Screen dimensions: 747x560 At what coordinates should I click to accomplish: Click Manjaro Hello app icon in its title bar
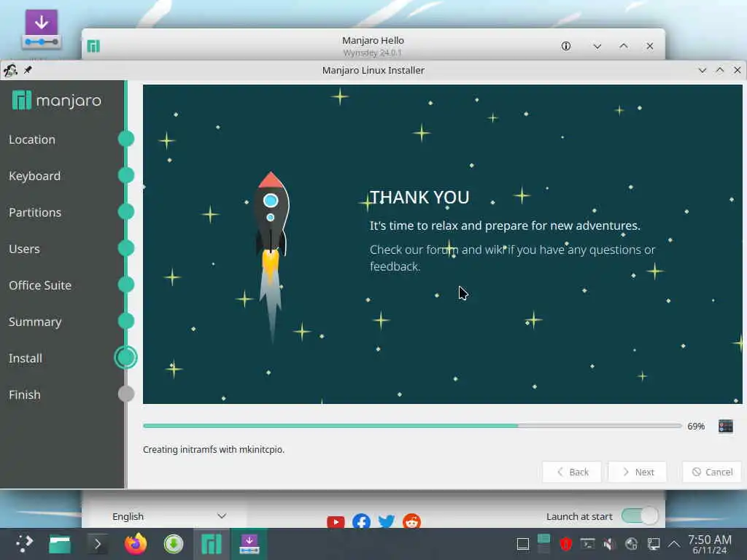pos(93,46)
